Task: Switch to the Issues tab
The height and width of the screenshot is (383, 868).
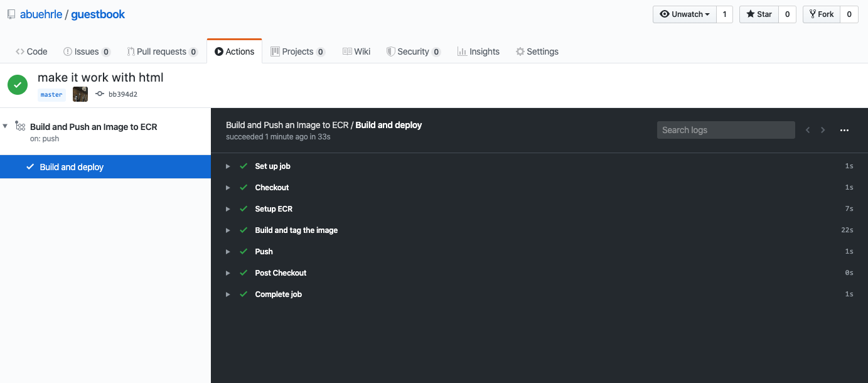Action: [87, 51]
